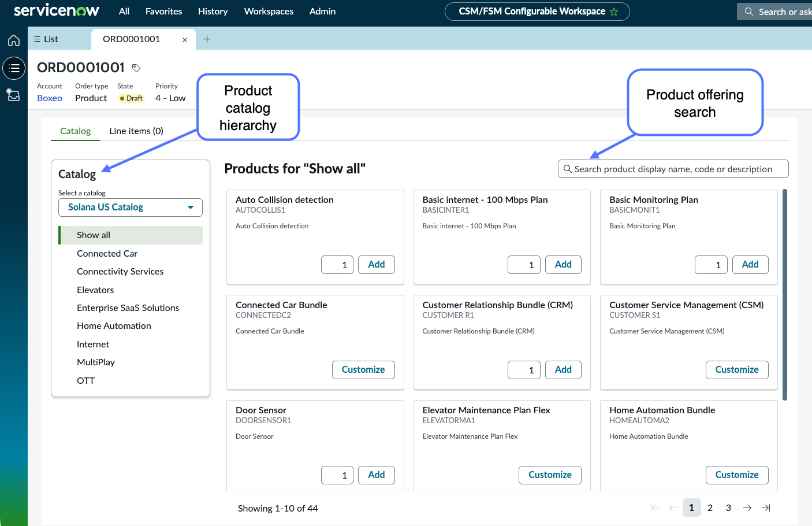The height and width of the screenshot is (526, 812).
Task: Add the Door Sensor product
Action: tap(377, 475)
